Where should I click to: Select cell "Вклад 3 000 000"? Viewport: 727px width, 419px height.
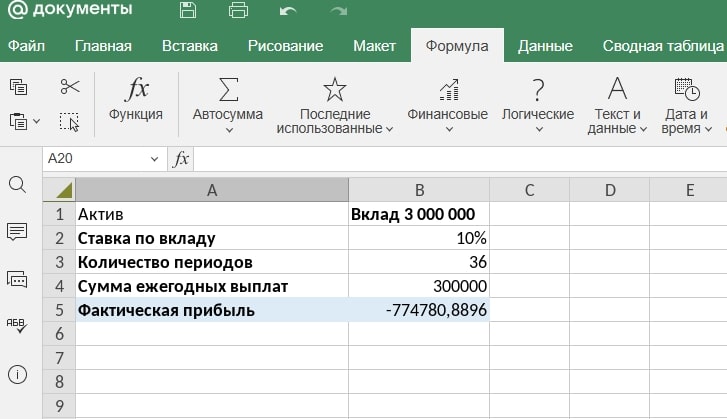click(x=419, y=214)
